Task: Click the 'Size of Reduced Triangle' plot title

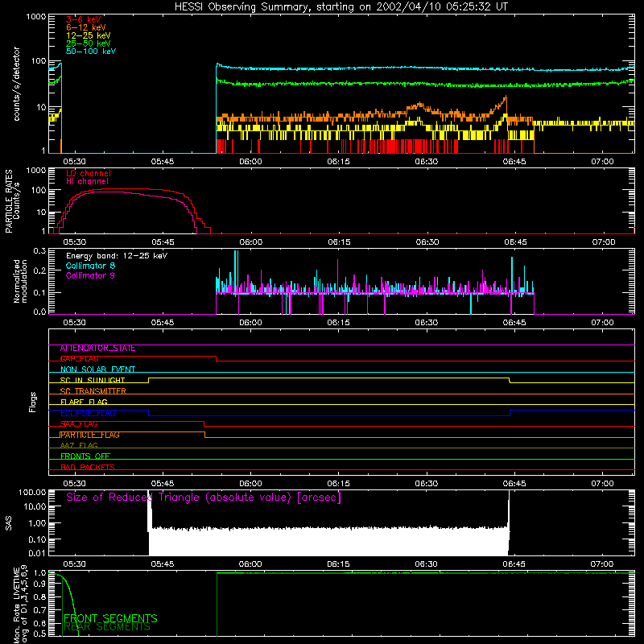Action: [x=204, y=497]
